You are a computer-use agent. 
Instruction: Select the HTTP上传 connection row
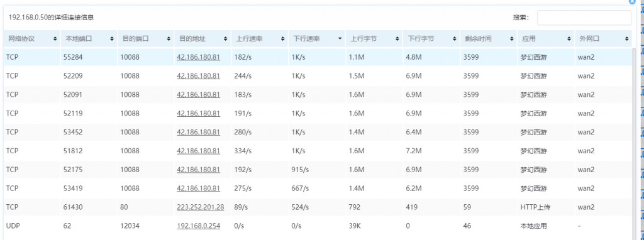point(318,207)
